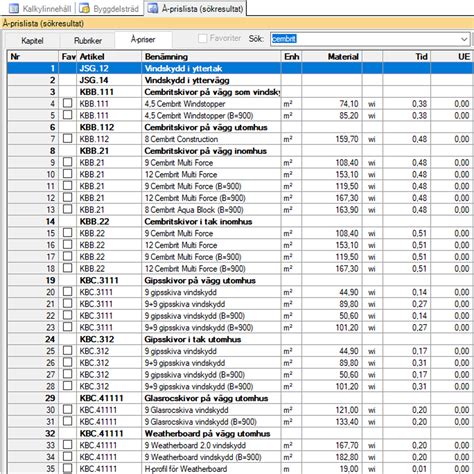Select heading Glasrocskivor på vägg utomhus
This screenshot has height=474, width=474.
(206, 398)
